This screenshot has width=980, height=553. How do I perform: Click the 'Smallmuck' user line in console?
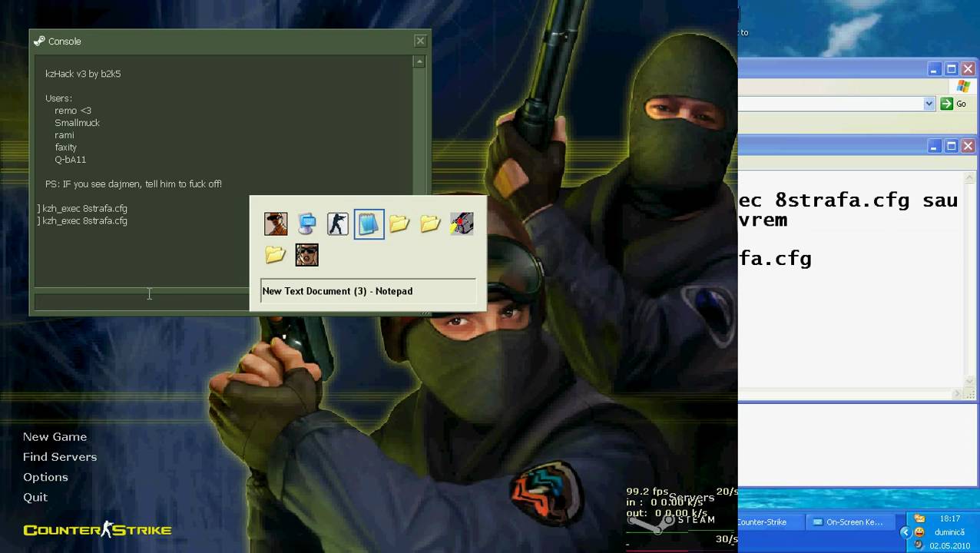click(x=77, y=123)
